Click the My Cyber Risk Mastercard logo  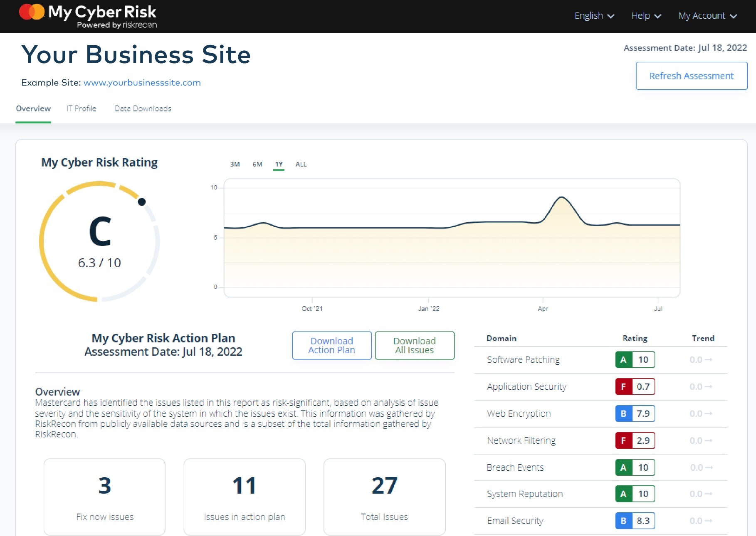88,15
